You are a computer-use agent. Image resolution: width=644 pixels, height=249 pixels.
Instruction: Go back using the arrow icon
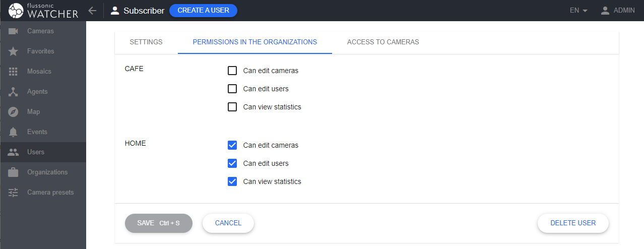[x=92, y=11]
